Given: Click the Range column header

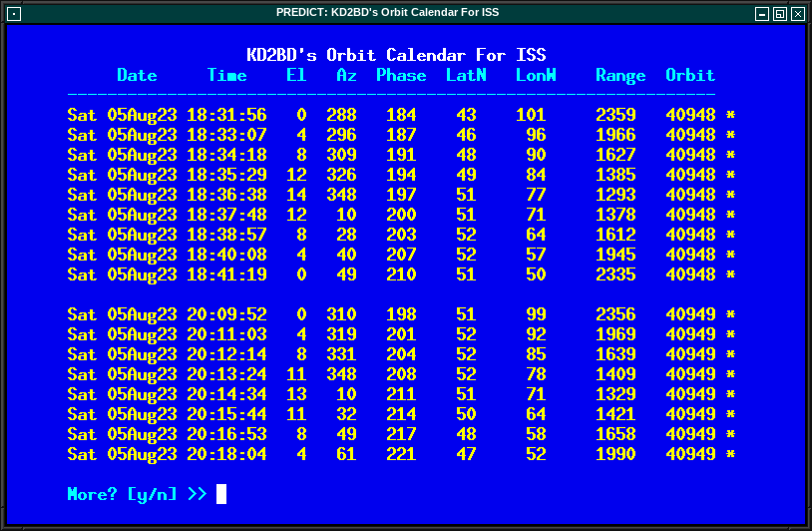Looking at the screenshot, I should (620, 76).
